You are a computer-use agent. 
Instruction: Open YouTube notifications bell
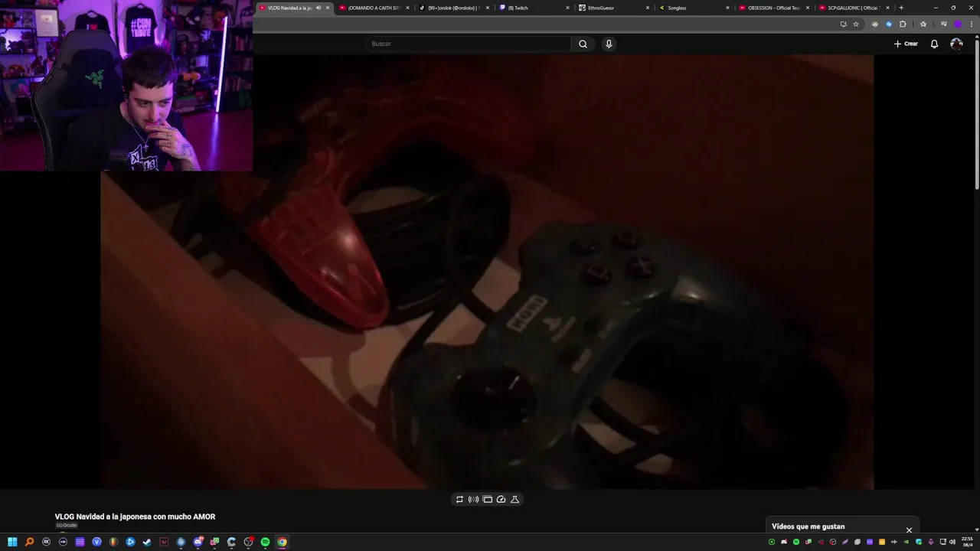tap(934, 44)
